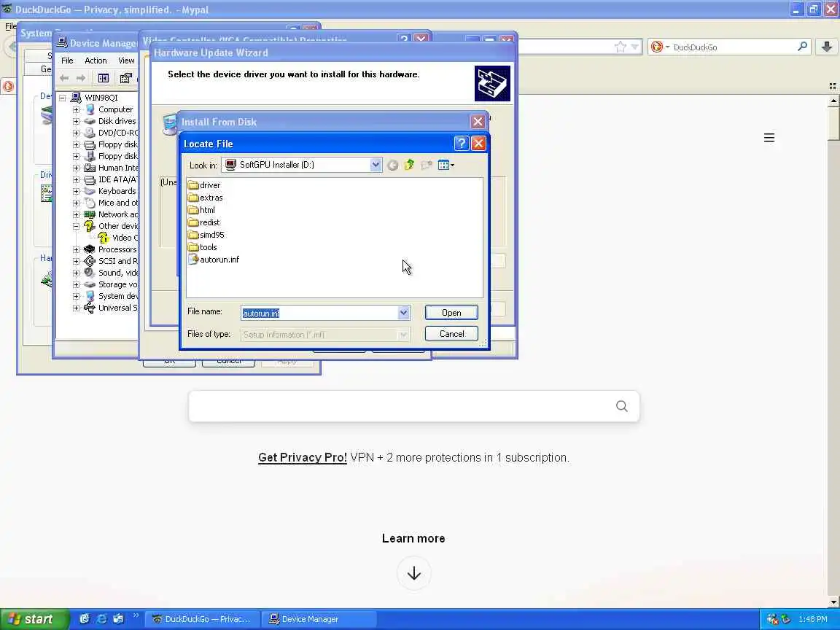Screen dimensions: 840x630
Task: Click the Learn more down arrow
Action: click(x=413, y=573)
